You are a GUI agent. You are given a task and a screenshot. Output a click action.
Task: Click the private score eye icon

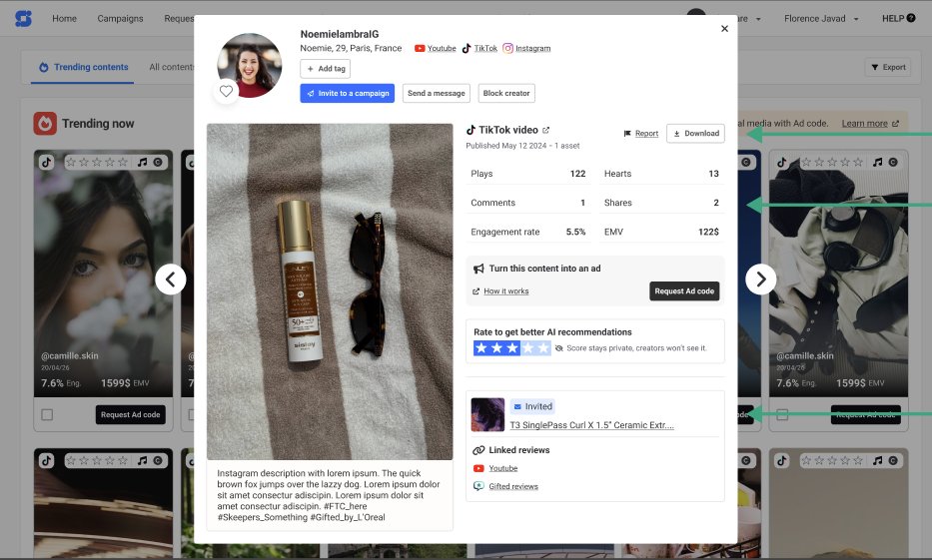click(x=558, y=348)
